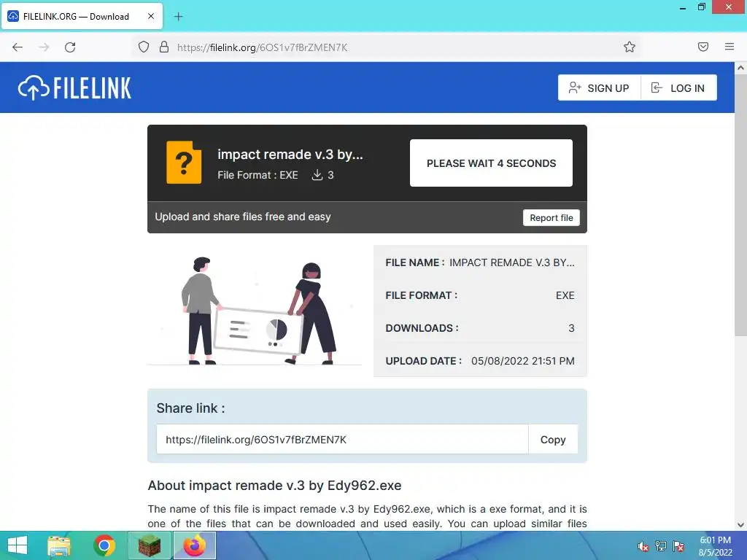Click the Report file button
Screen dimensions: 747x560
tap(551, 217)
